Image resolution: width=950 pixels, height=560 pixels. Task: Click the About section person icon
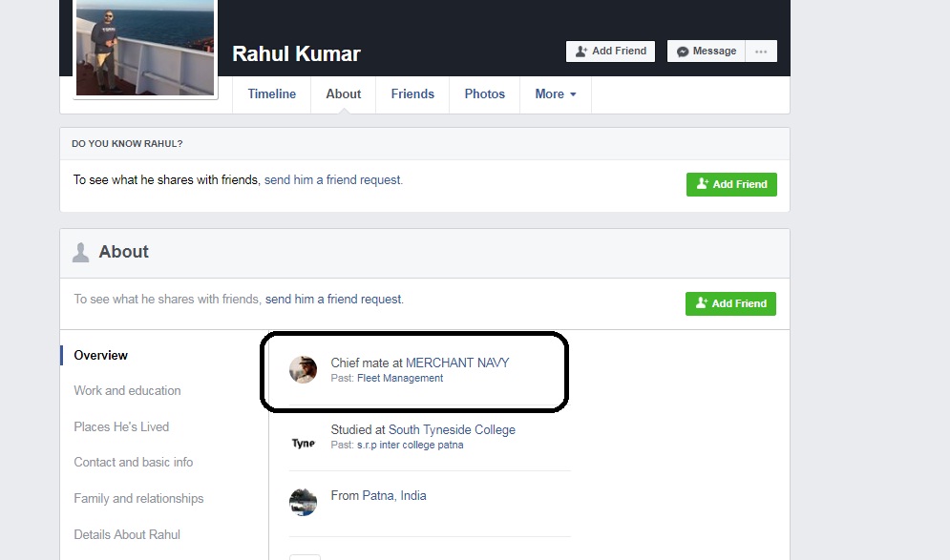[81, 253]
